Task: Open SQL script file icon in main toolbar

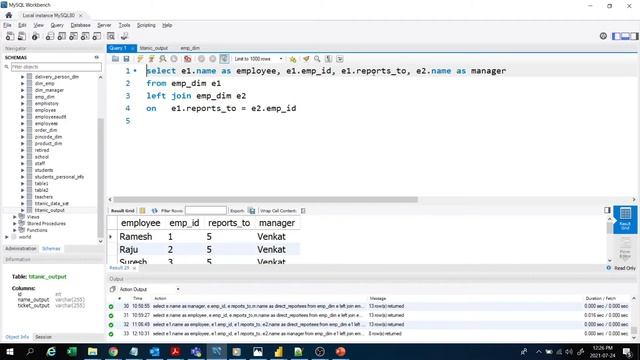Action: (22, 36)
